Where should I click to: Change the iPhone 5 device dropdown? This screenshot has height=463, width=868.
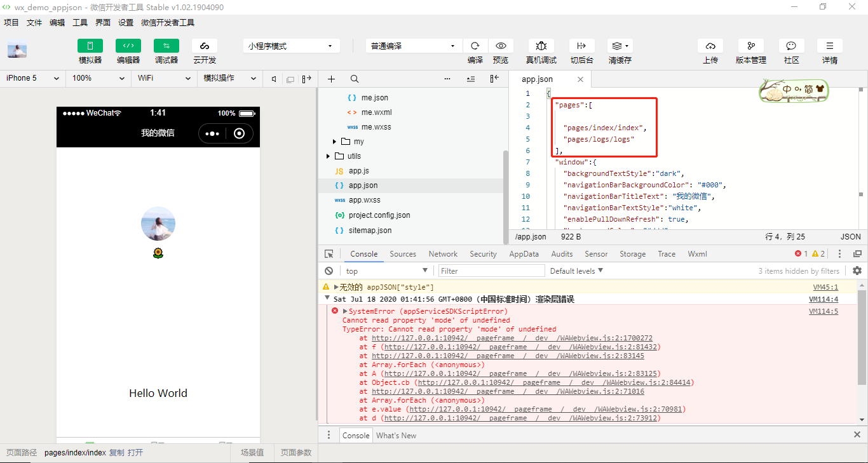pos(32,78)
